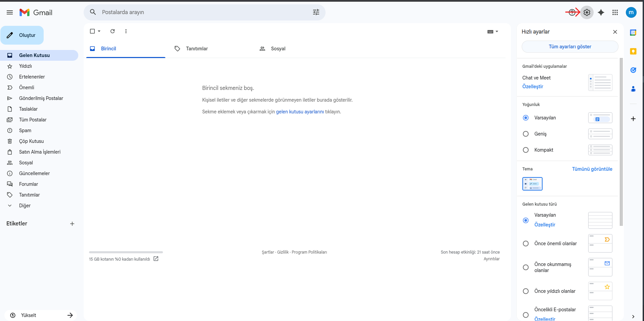Open Google Tasks side panel

pyautogui.click(x=633, y=70)
